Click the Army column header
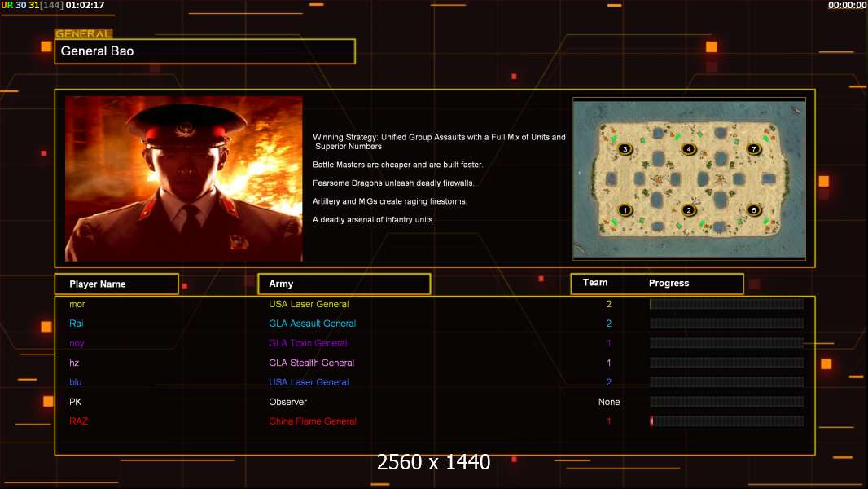This screenshot has height=489, width=868. tap(344, 284)
